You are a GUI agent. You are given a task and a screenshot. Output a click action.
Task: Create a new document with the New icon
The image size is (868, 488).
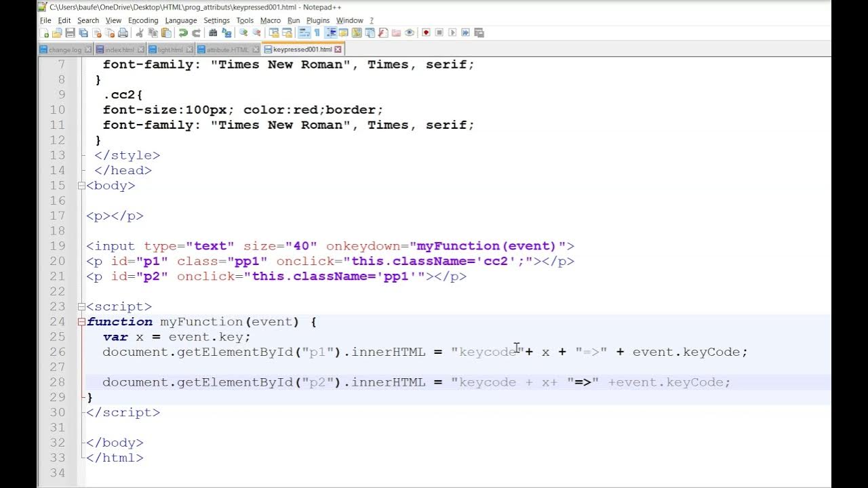point(43,33)
